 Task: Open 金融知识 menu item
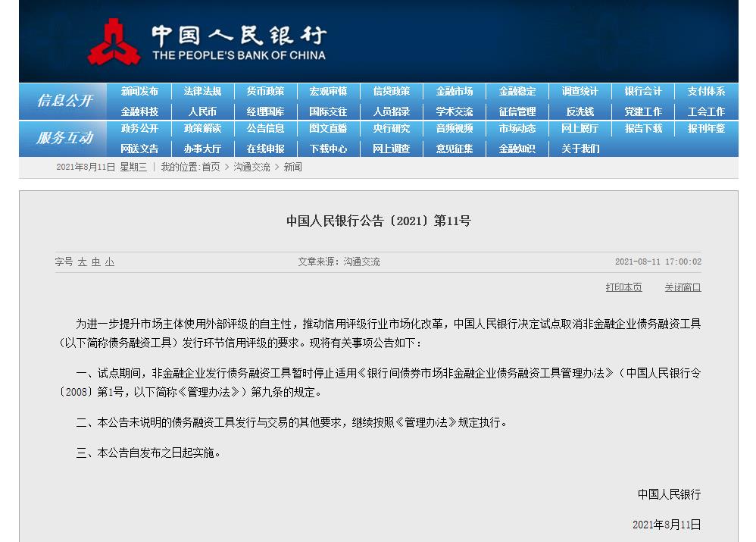(x=517, y=149)
